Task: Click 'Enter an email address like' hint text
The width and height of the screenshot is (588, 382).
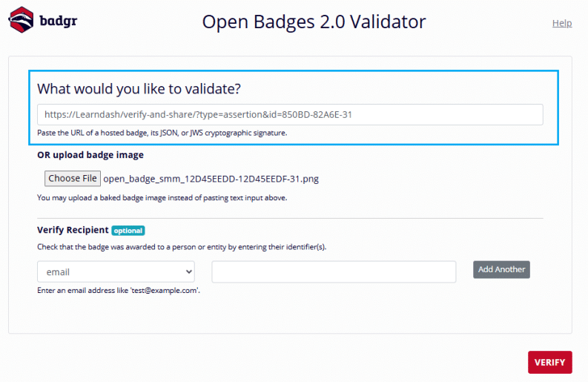Action: pos(119,291)
